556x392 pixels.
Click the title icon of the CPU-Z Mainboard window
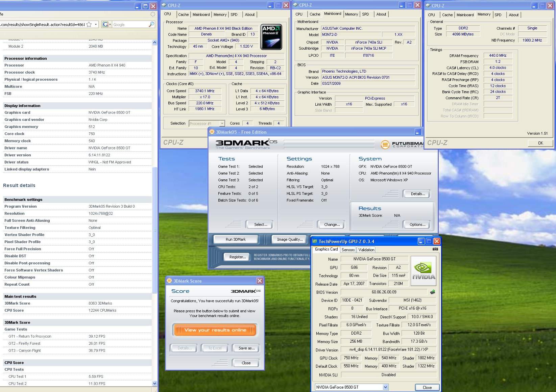point(295,5)
